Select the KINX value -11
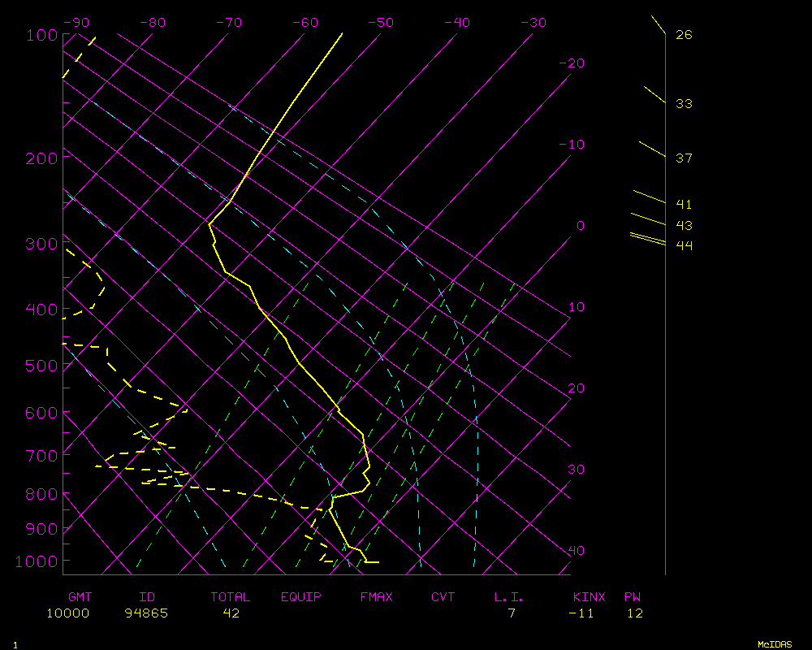This screenshot has width=812, height=650. (x=581, y=613)
